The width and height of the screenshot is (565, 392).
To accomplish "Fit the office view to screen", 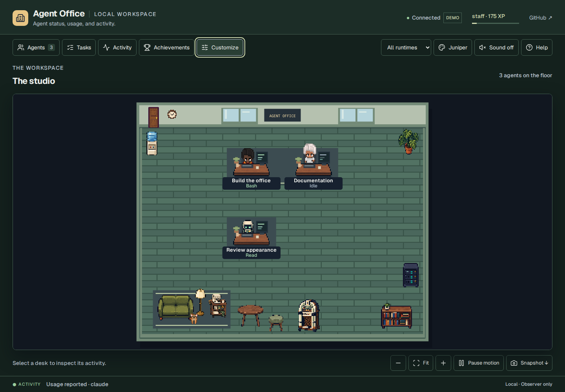I will [x=421, y=363].
